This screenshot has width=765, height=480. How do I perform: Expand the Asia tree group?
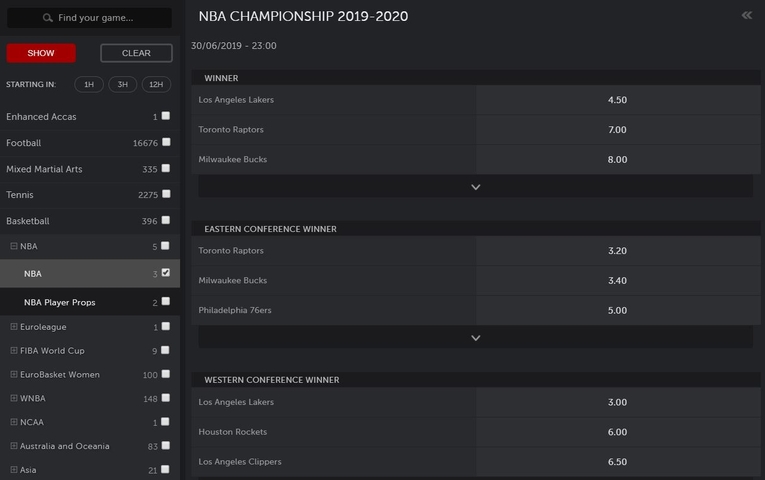[14, 470]
